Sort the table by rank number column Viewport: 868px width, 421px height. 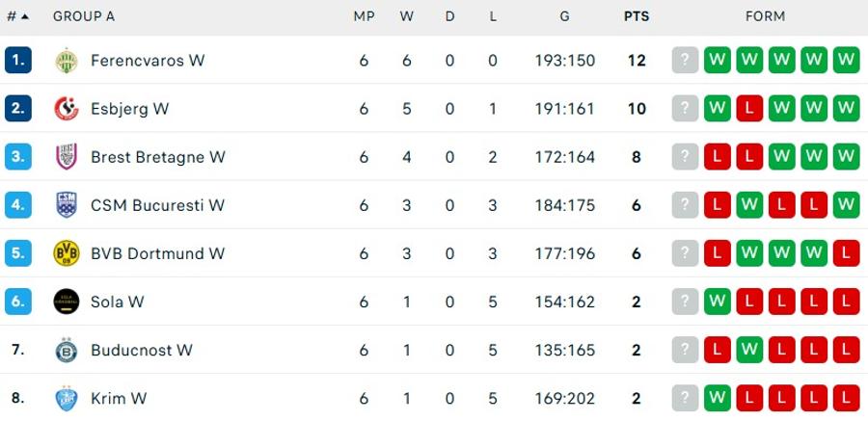pos(17,16)
